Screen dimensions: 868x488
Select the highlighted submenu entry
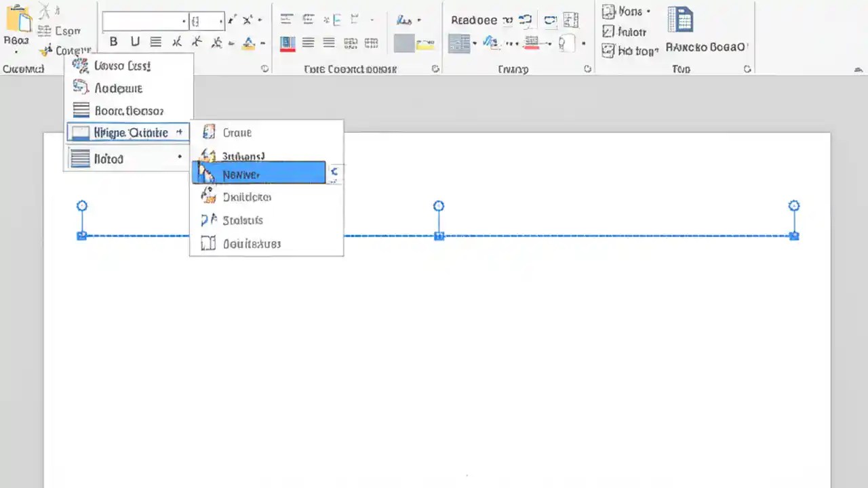[x=258, y=174]
